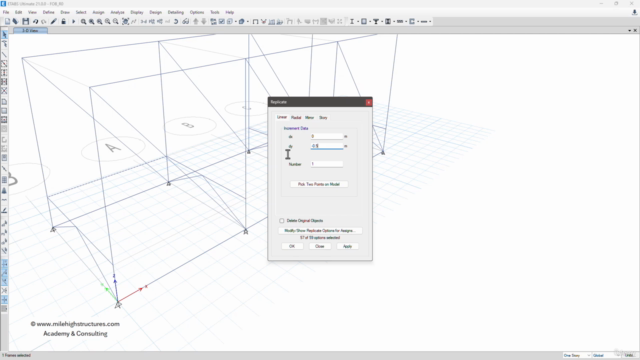The width and height of the screenshot is (640, 360).
Task: Click the user profile icon at top right
Action: [x=634, y=13]
